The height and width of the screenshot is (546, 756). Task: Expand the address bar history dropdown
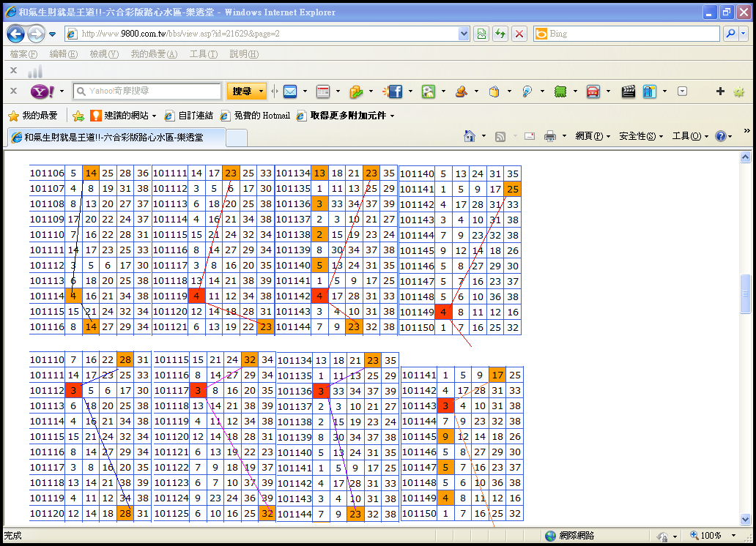pyautogui.click(x=464, y=34)
